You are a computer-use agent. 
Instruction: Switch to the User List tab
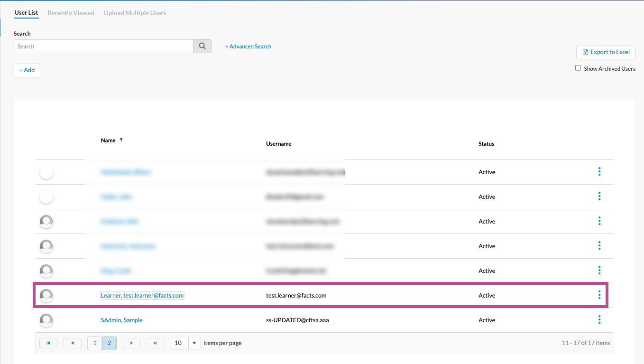coord(26,13)
